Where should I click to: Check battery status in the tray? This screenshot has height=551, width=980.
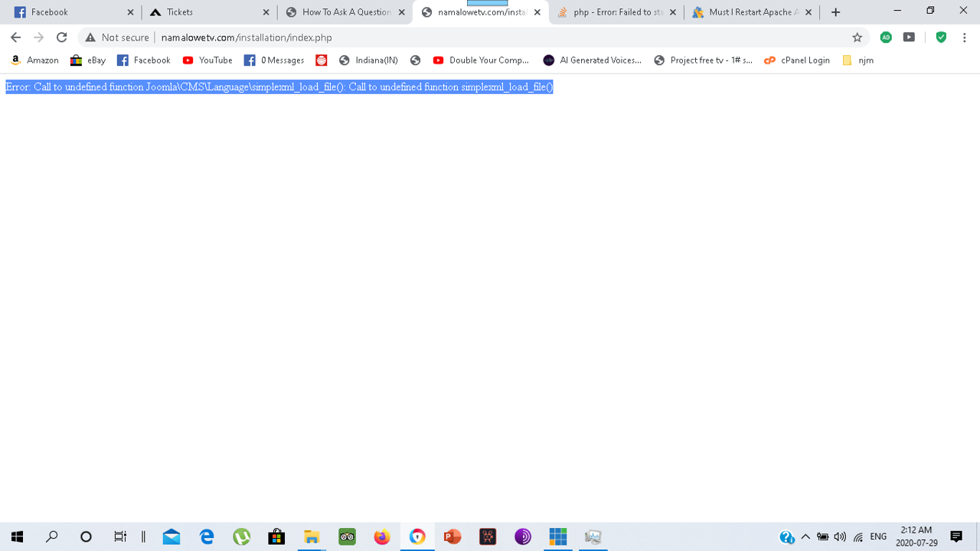tap(823, 536)
